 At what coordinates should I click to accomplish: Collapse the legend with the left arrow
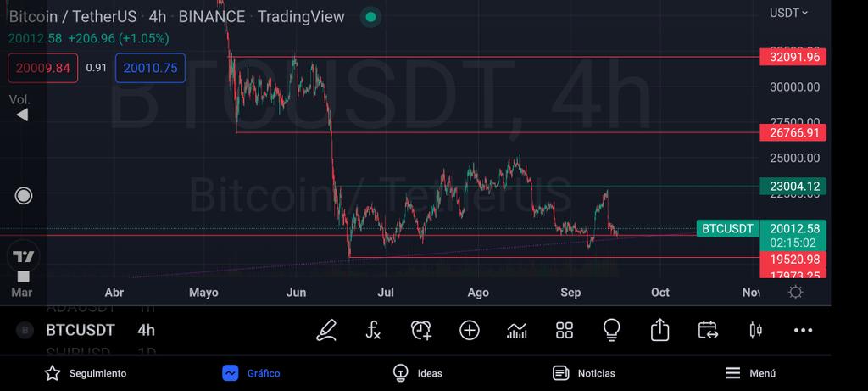tap(21, 115)
